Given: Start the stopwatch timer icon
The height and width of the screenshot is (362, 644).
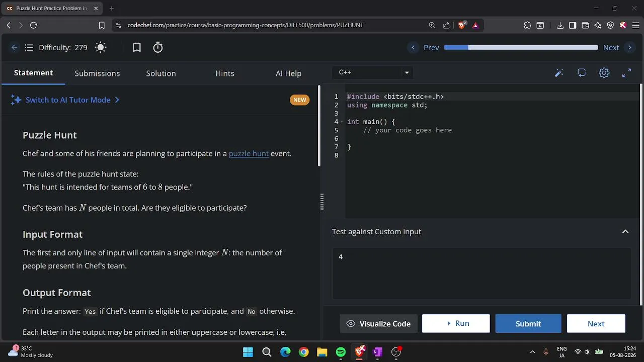Looking at the screenshot, I should pos(158,48).
